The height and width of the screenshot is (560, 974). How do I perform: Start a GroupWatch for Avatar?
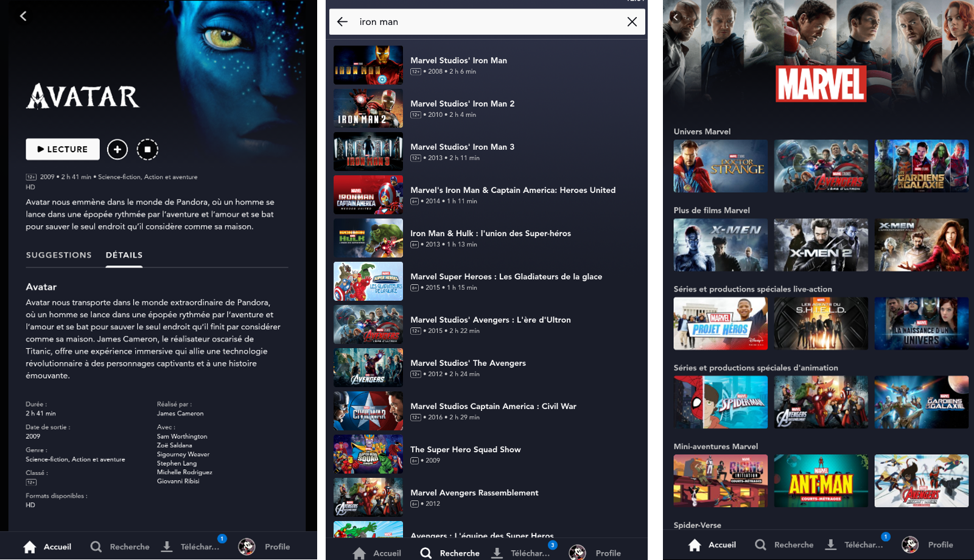pos(147,149)
